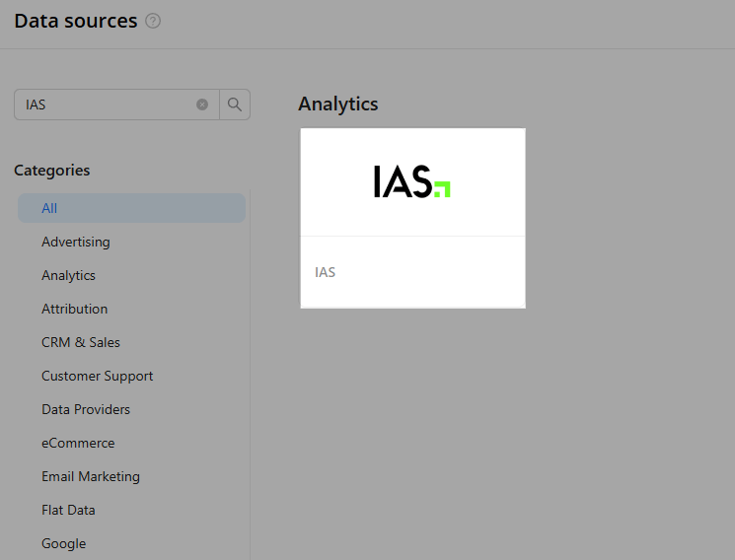Filter by Customer Support category
The width and height of the screenshot is (735, 560).
point(97,376)
